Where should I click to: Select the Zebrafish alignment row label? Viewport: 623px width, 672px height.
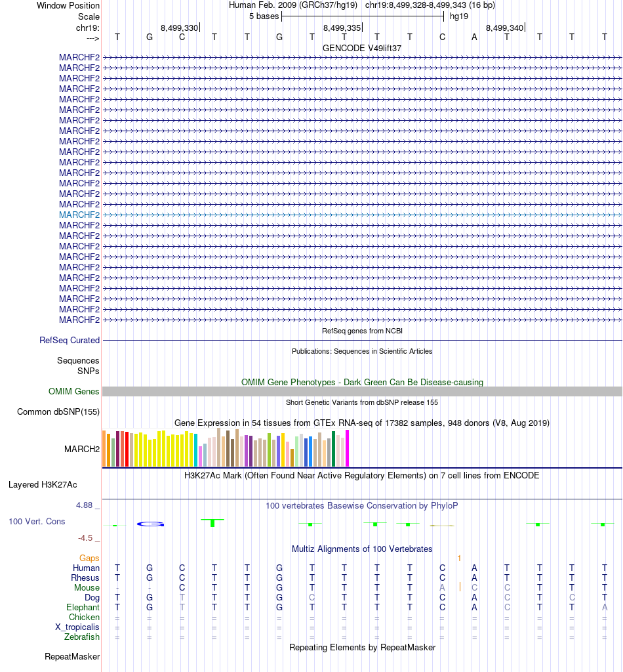pos(82,637)
